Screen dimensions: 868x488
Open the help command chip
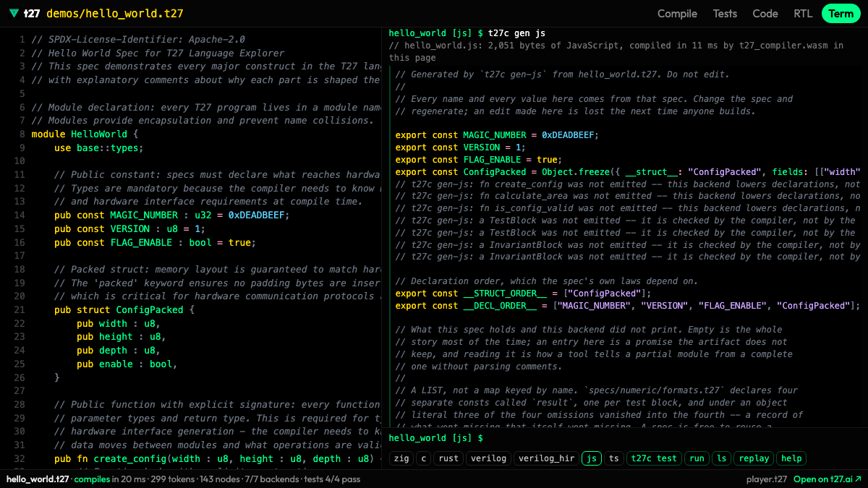click(791, 458)
